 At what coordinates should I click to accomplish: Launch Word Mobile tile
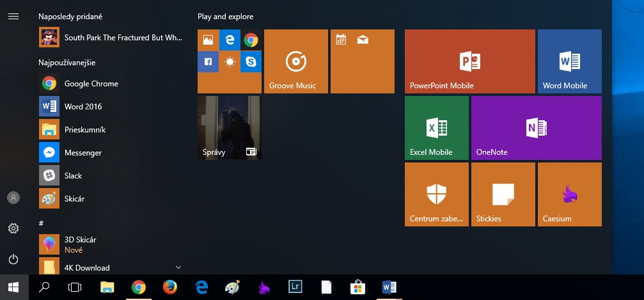coord(570,61)
